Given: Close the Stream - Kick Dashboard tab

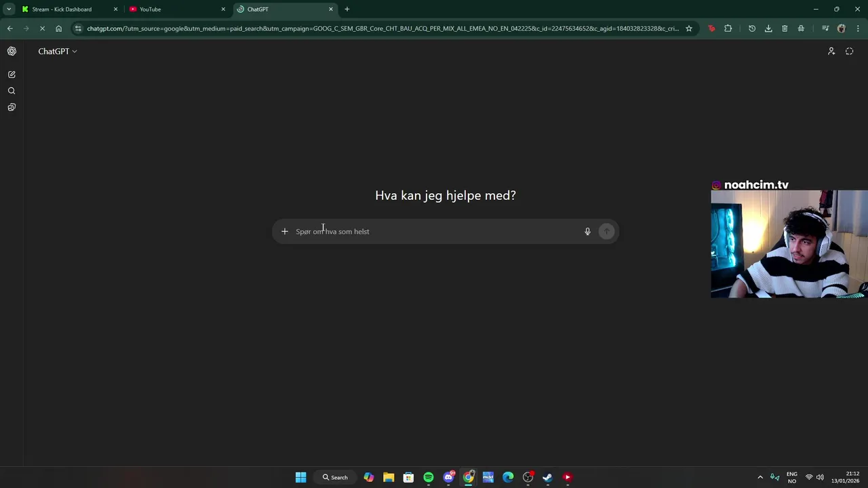Looking at the screenshot, I should [115, 9].
